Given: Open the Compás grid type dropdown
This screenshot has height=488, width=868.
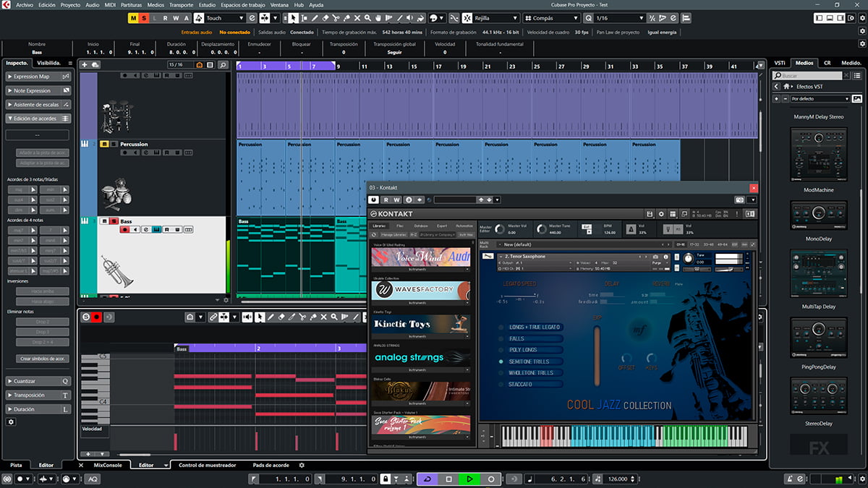Looking at the screenshot, I should [x=552, y=18].
